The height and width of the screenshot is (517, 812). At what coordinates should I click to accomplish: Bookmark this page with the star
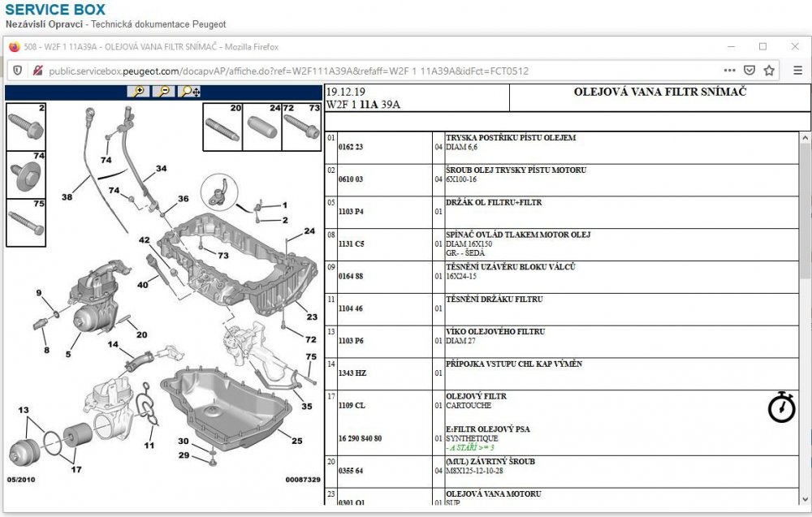[769, 71]
